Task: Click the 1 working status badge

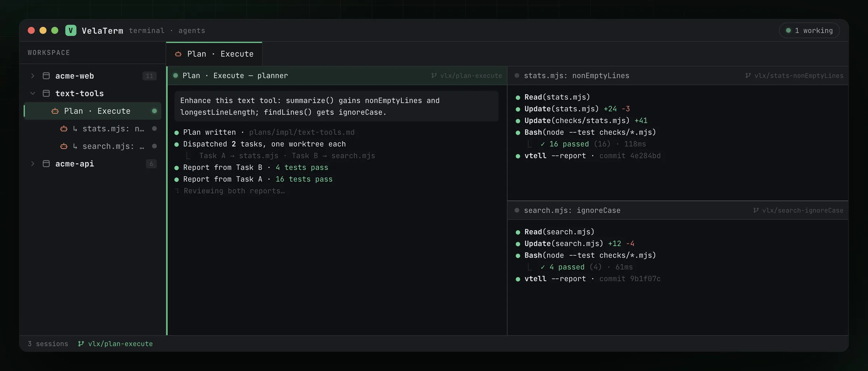Action: [x=809, y=30]
